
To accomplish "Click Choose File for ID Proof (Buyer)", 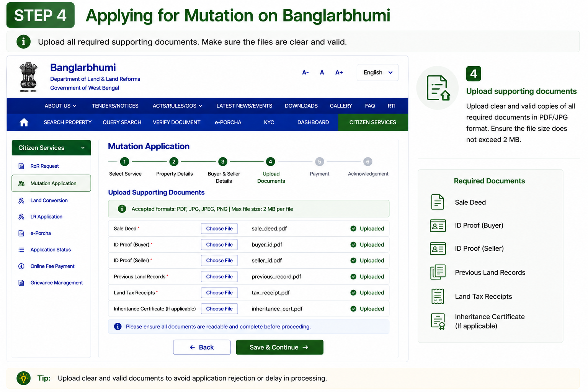I will [x=219, y=245].
